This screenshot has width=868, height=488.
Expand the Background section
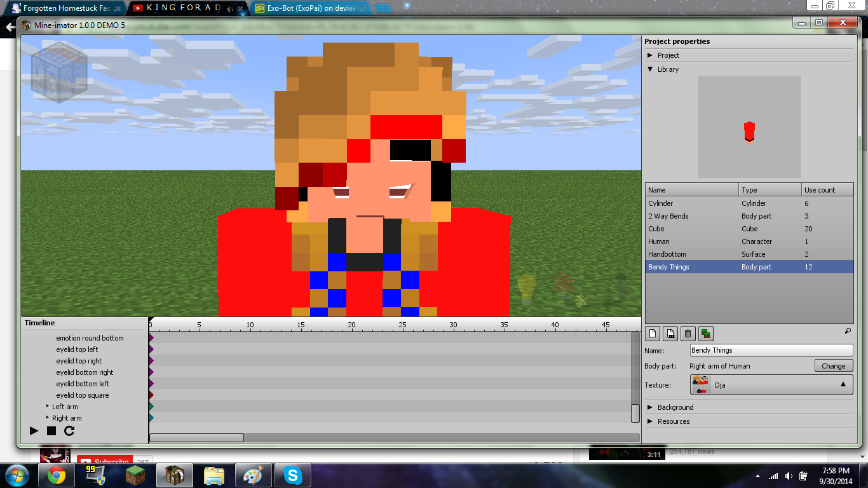pos(650,407)
